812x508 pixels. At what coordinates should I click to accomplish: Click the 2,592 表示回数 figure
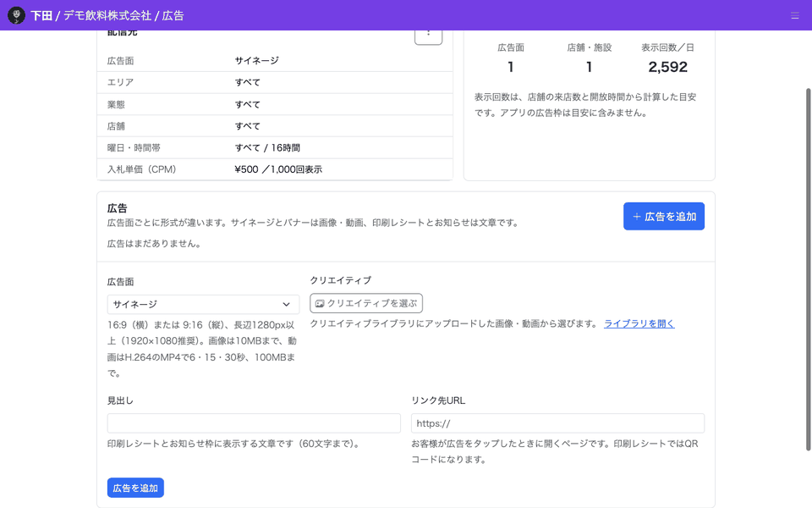tap(667, 67)
